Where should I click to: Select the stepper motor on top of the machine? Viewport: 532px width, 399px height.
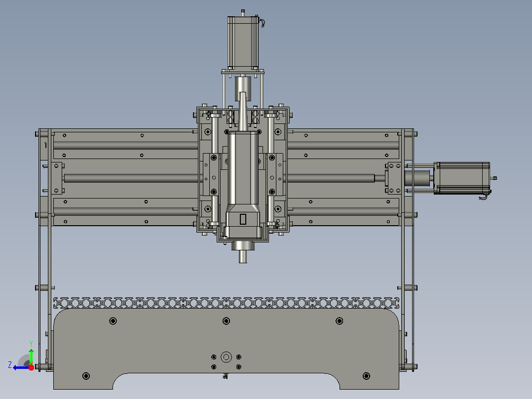pyautogui.click(x=243, y=42)
